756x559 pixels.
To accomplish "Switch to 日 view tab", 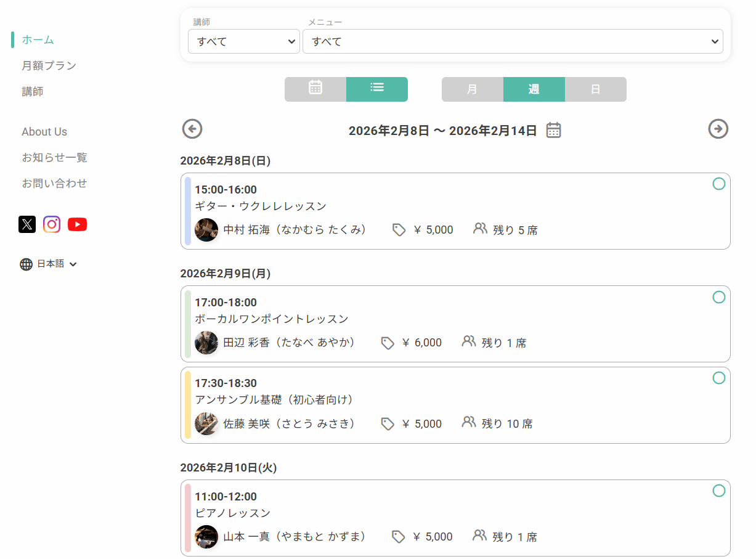I will click(x=596, y=89).
